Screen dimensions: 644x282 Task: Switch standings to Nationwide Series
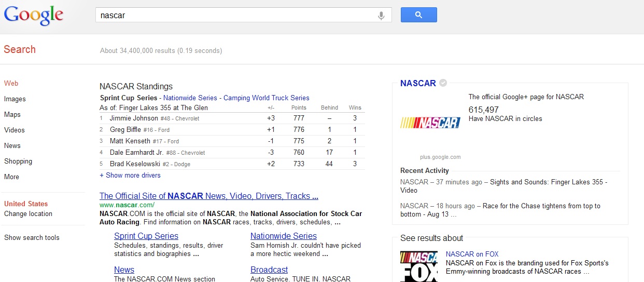[190, 98]
